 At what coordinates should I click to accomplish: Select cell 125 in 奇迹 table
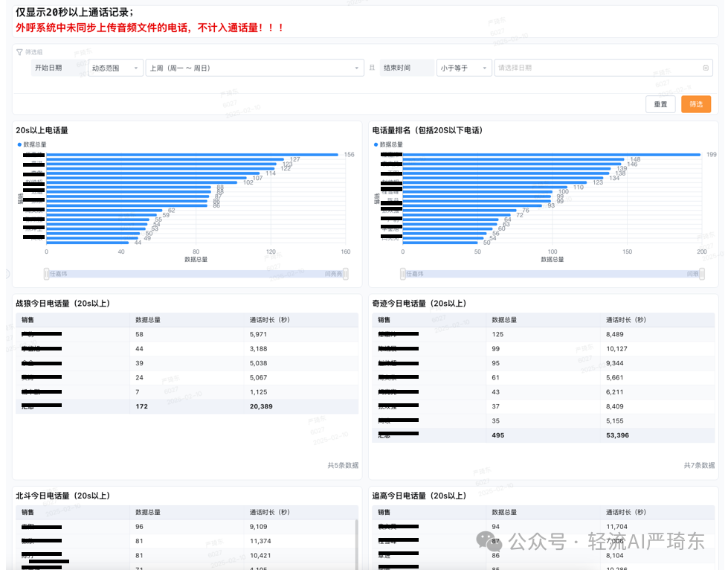click(497, 334)
